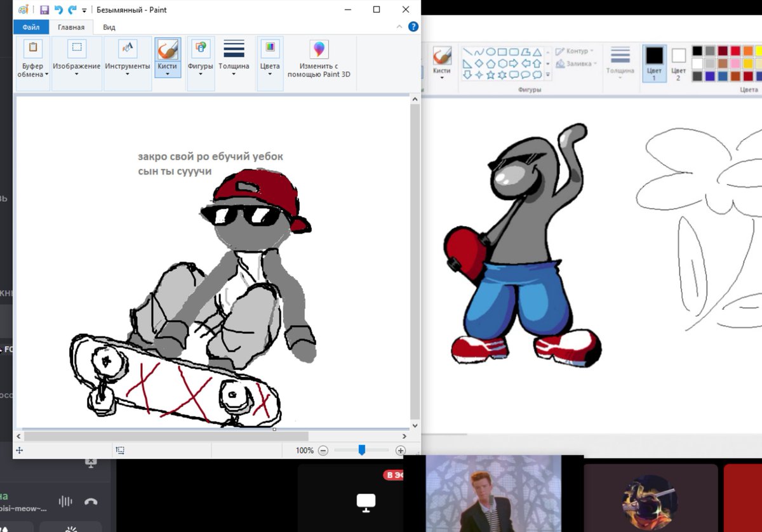
Task: Open Paint help via the blue question mark
Action: pos(413,27)
